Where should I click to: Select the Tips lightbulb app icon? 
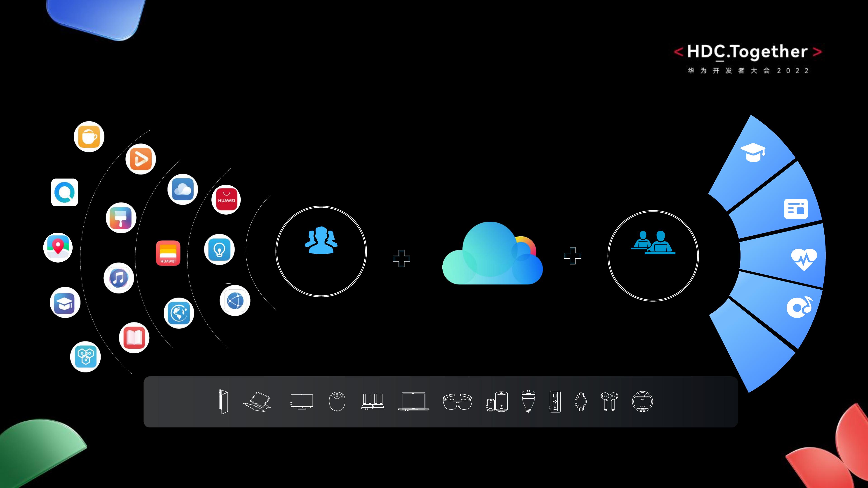pos(219,250)
